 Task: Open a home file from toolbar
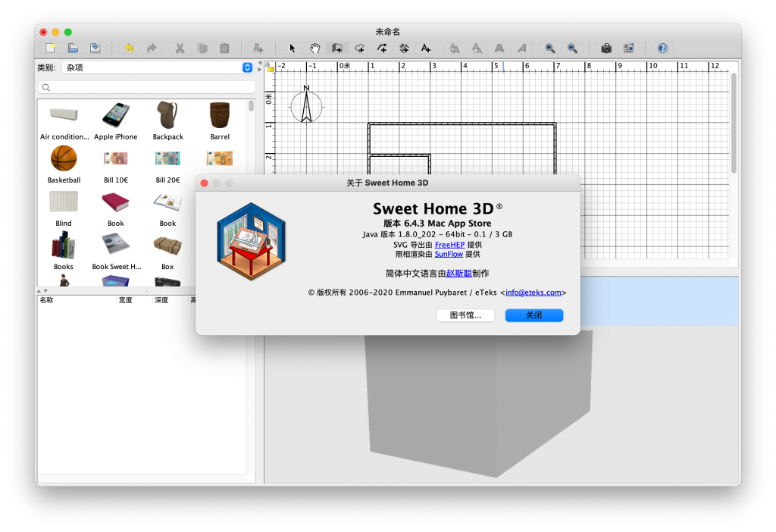coord(73,48)
